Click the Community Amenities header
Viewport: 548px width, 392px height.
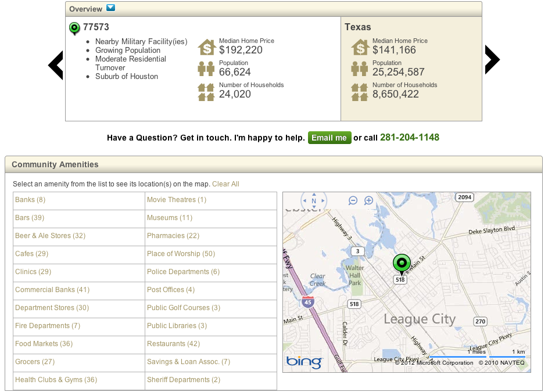click(274, 164)
